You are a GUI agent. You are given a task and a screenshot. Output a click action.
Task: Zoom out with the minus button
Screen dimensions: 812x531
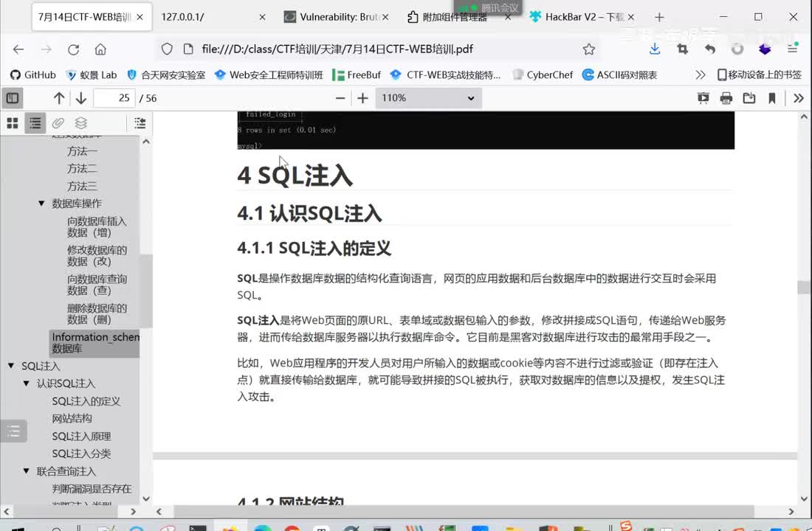pyautogui.click(x=340, y=98)
